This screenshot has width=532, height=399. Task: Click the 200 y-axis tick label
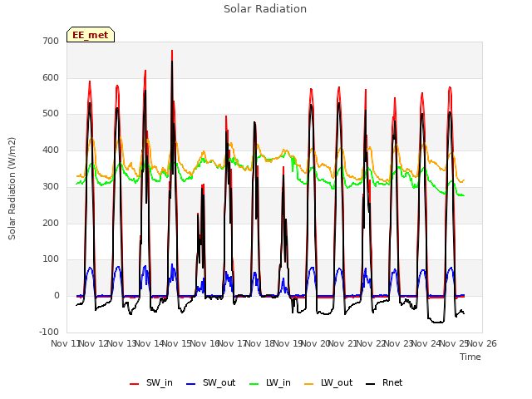click(51, 223)
